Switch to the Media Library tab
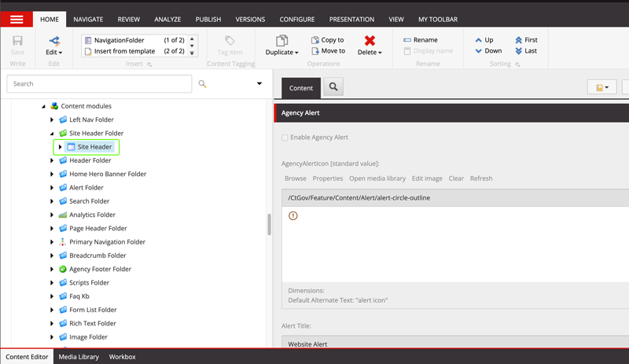Viewport: 629px width, 364px height. point(79,357)
